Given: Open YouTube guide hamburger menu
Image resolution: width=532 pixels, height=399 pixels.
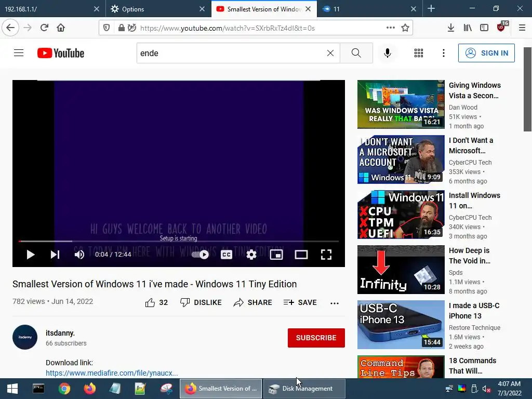Looking at the screenshot, I should pyautogui.click(x=19, y=53).
